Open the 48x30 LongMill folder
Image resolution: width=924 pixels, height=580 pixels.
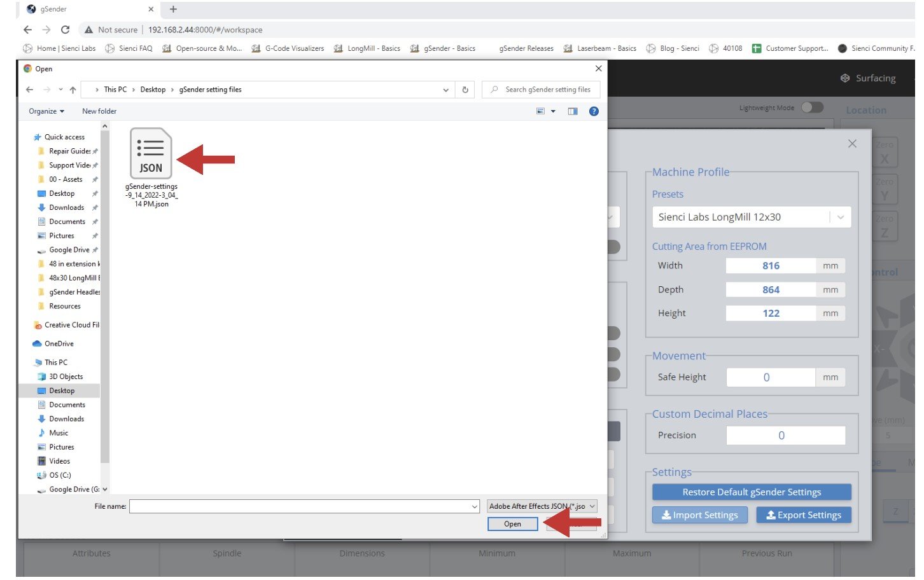(69, 278)
